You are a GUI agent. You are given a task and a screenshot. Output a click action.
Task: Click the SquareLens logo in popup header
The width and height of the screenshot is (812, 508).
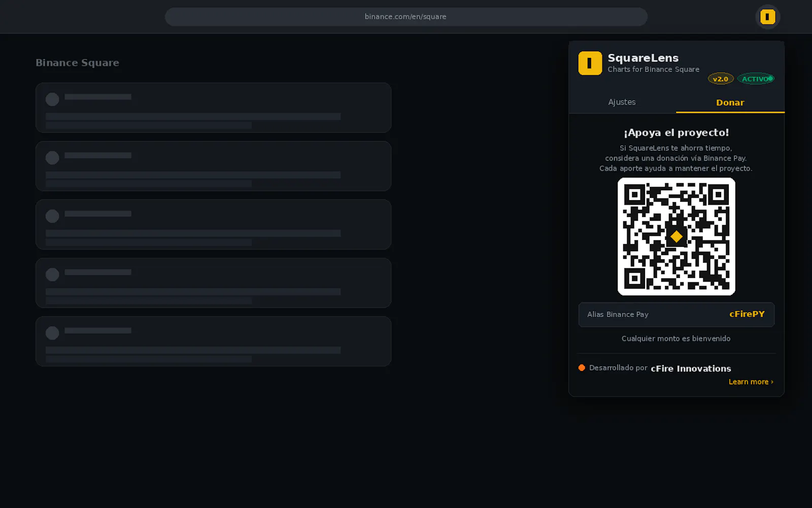(590, 63)
